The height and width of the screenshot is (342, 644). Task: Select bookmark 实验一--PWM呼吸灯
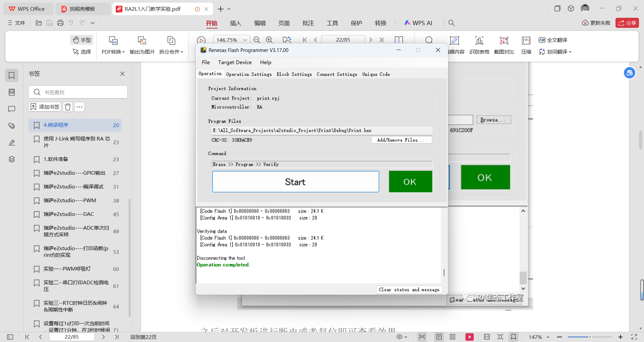pyautogui.click(x=75, y=269)
